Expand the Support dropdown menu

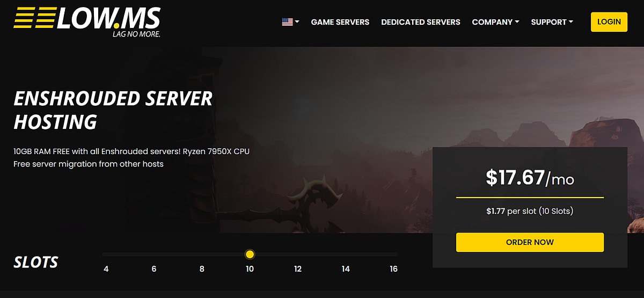(552, 22)
